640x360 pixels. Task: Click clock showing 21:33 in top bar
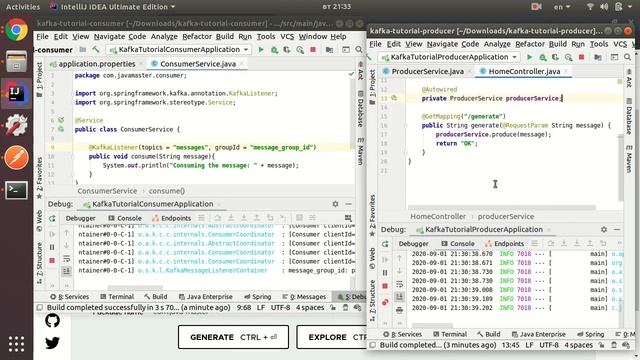[x=336, y=7]
